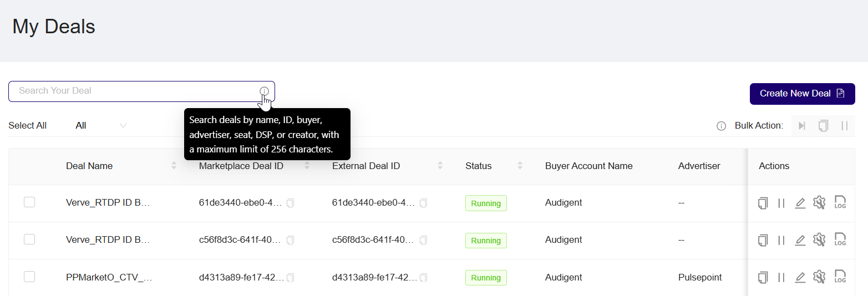Screen dimensions: 868x296
Task: Pause the c56f8d3c deal
Action: point(781,240)
